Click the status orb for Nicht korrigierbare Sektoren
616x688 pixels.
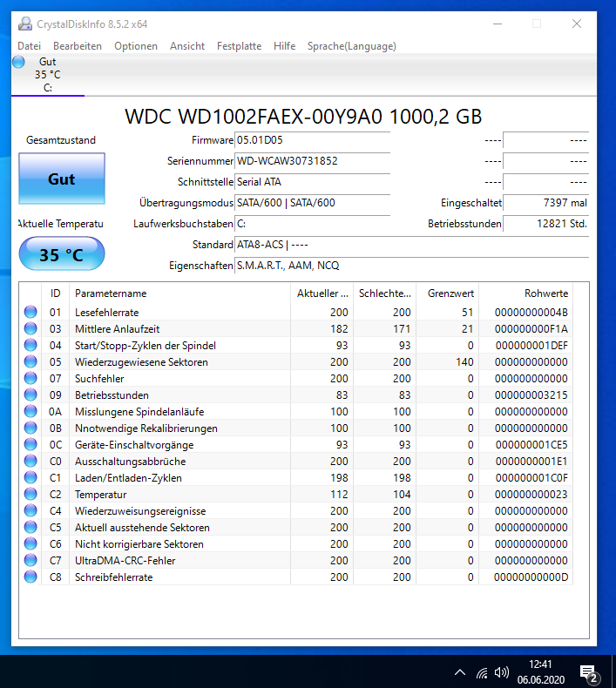tap(30, 543)
